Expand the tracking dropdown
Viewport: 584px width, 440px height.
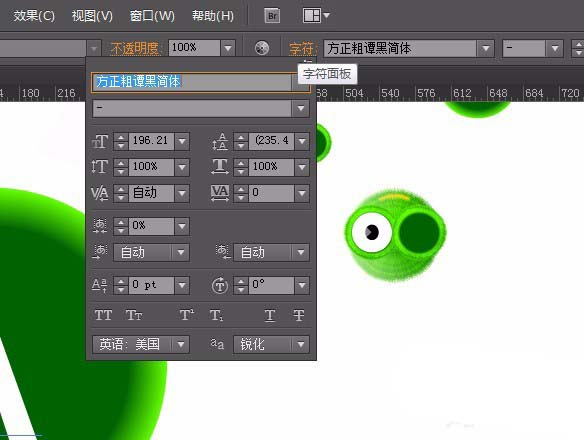pos(302,193)
